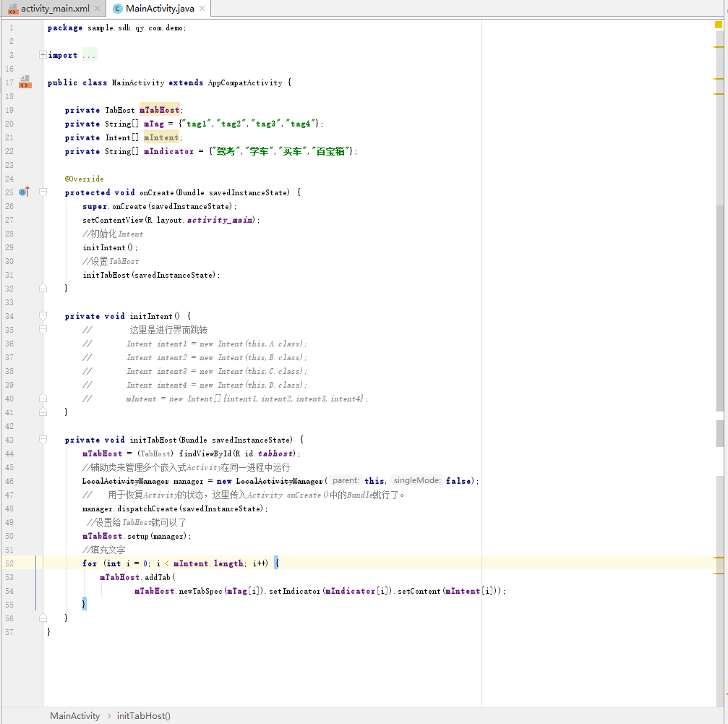Expand the collapsed import block
The image size is (728, 724).
click(43, 55)
